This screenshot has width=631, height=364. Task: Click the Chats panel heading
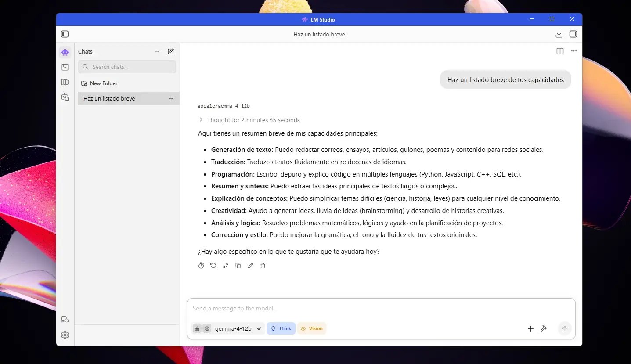pyautogui.click(x=85, y=51)
